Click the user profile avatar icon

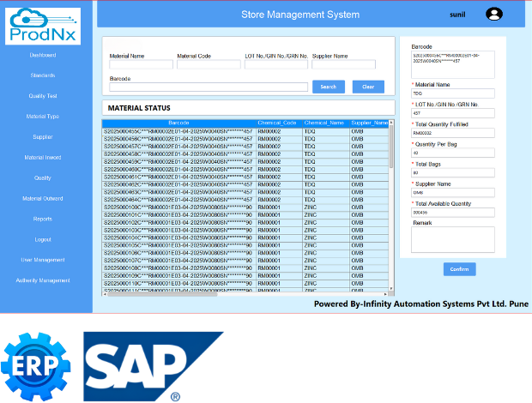tap(493, 14)
